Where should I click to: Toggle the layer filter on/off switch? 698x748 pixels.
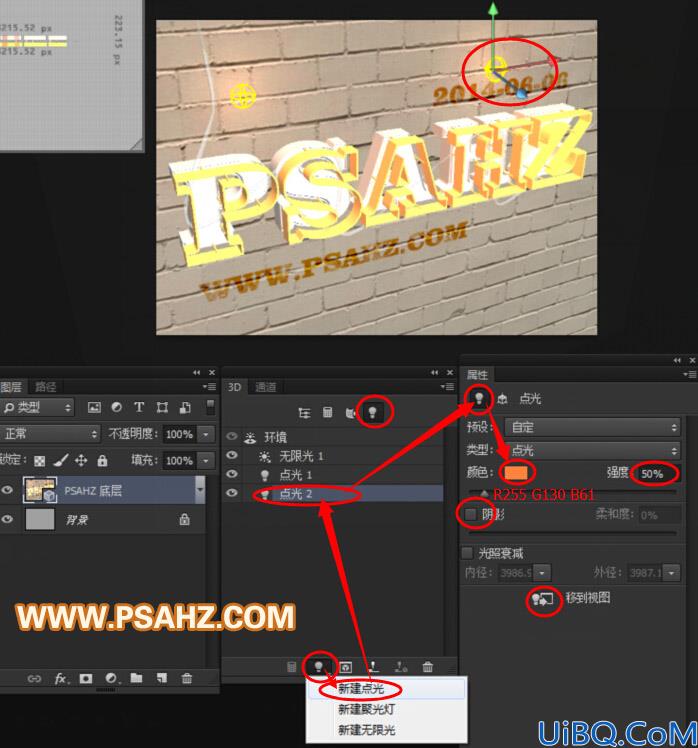coord(209,407)
